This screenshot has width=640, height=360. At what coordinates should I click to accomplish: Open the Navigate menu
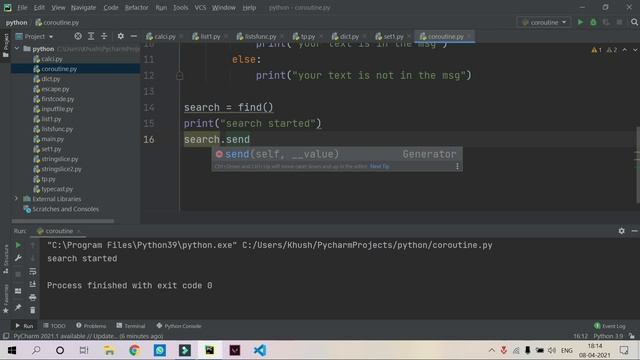click(x=83, y=7)
